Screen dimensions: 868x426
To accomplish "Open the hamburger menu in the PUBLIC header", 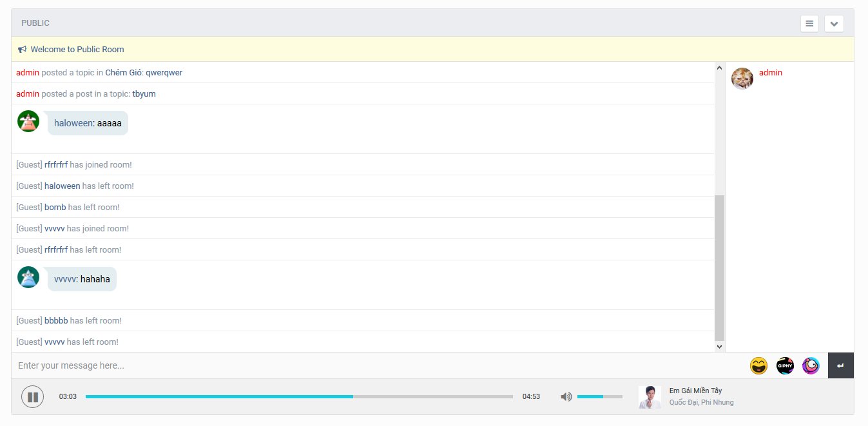I will point(809,23).
